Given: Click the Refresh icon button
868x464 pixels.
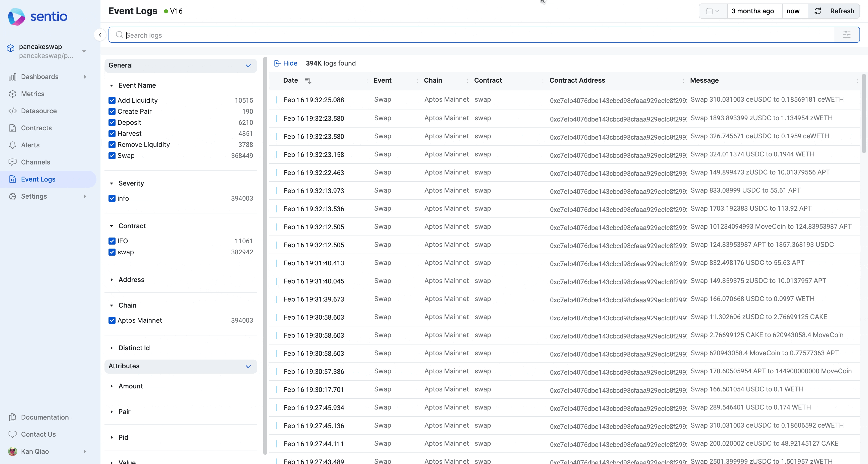Looking at the screenshot, I should 818,11.
